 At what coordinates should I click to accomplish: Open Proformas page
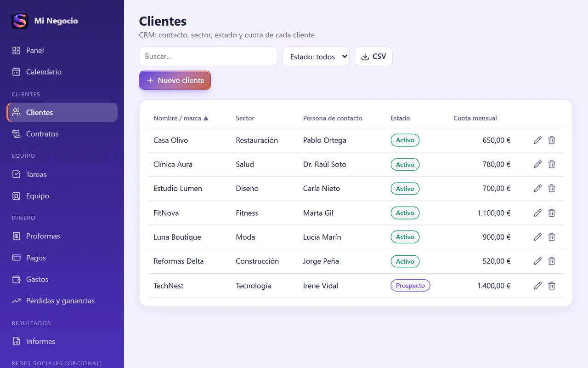[x=62, y=236]
